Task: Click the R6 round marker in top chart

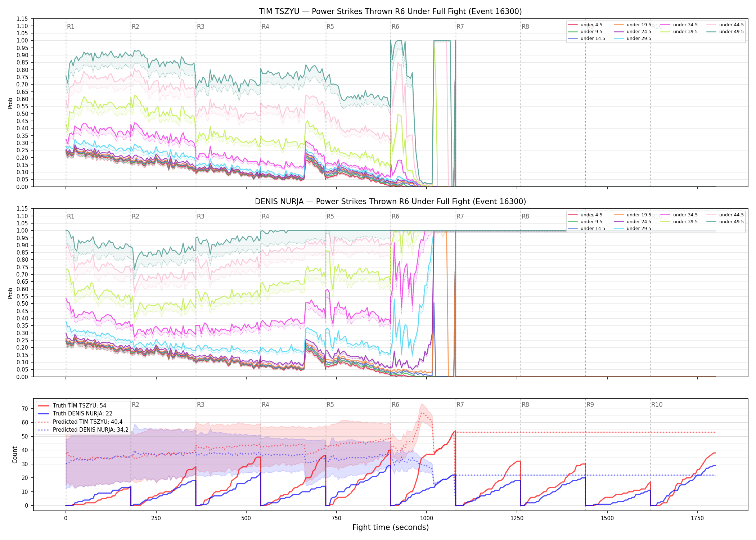Action: 395,27
